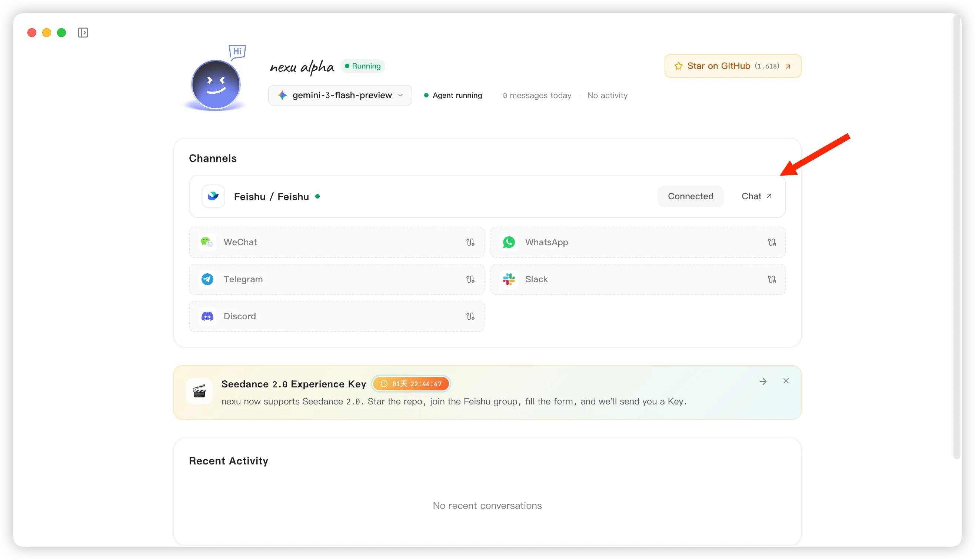Click the WeChat channel icon
Image resolution: width=975 pixels, height=560 pixels.
(207, 242)
